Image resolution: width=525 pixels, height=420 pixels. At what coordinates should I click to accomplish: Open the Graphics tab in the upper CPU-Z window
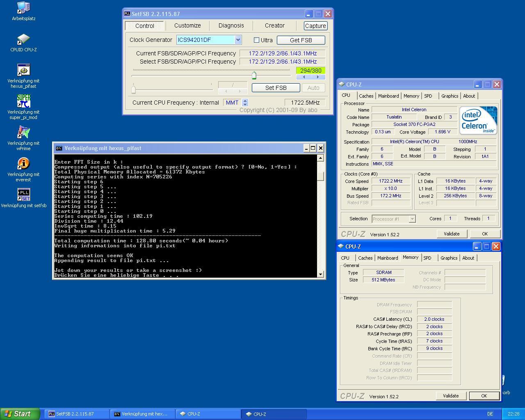pyautogui.click(x=450, y=96)
